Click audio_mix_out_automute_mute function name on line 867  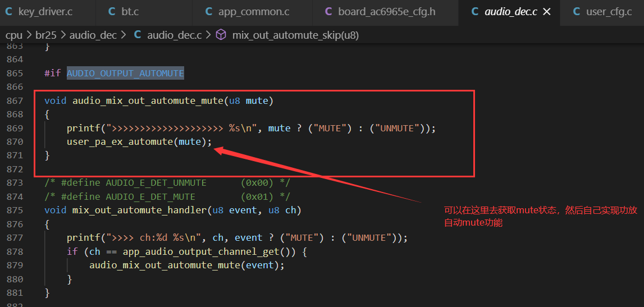[148, 100]
